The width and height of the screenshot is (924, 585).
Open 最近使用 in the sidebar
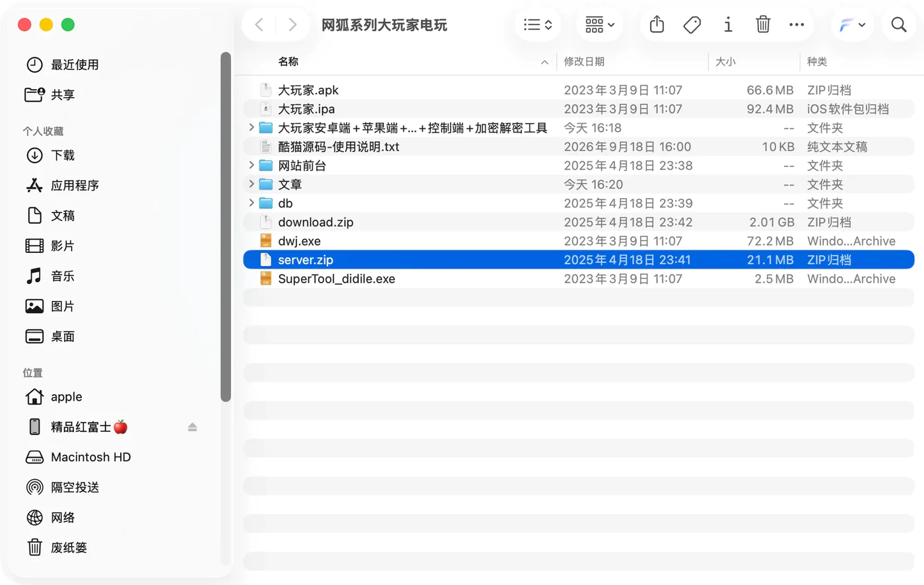click(62, 65)
